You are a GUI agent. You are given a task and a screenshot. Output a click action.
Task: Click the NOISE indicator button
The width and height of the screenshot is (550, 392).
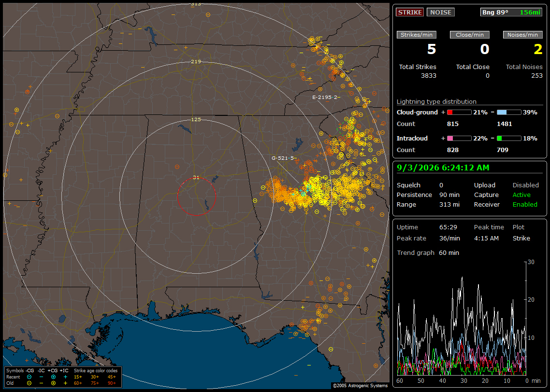pos(441,12)
